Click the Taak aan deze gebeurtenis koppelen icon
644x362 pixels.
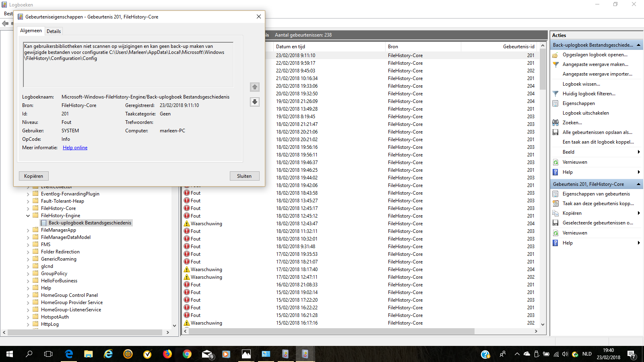pyautogui.click(x=555, y=204)
